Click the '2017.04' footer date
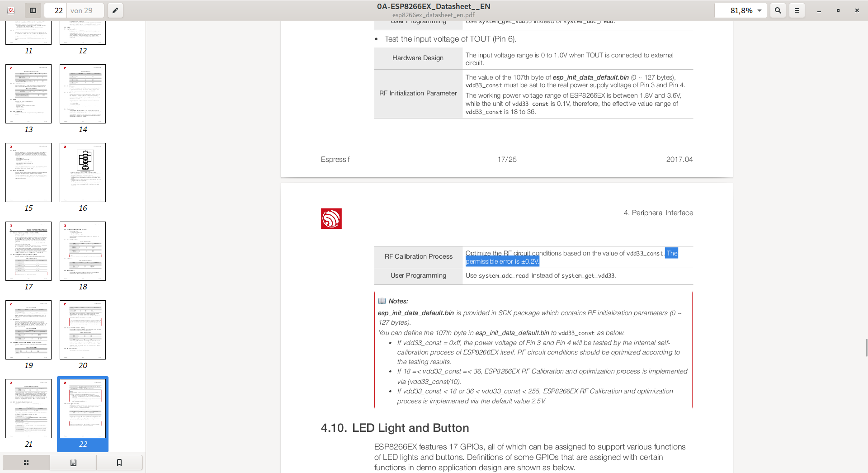Screen dimensions: 868x473 coord(679,160)
